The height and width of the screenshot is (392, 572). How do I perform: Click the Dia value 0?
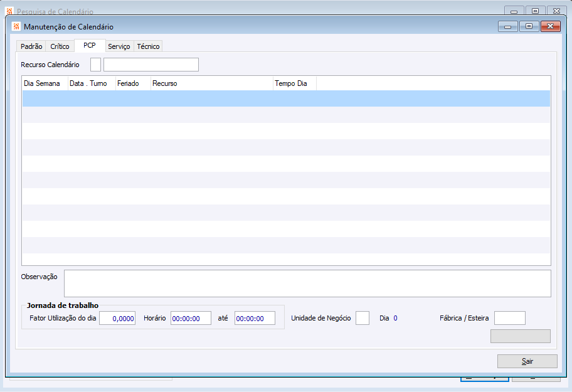pyautogui.click(x=395, y=318)
